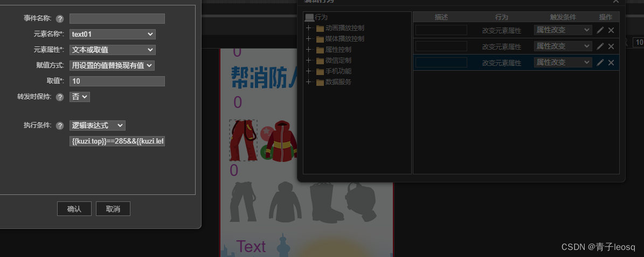Click the 媒体播放控制 folder icon
Viewport: 644px width, 257px height.
(320, 39)
